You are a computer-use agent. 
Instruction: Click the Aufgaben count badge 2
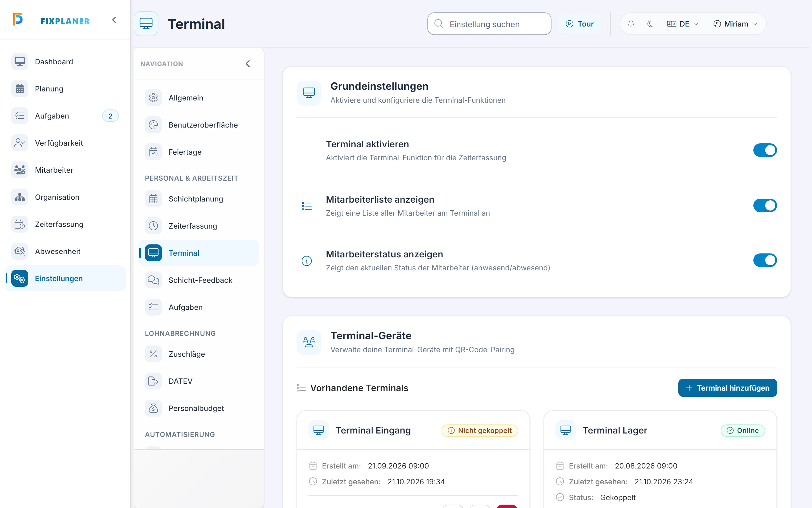(111, 116)
